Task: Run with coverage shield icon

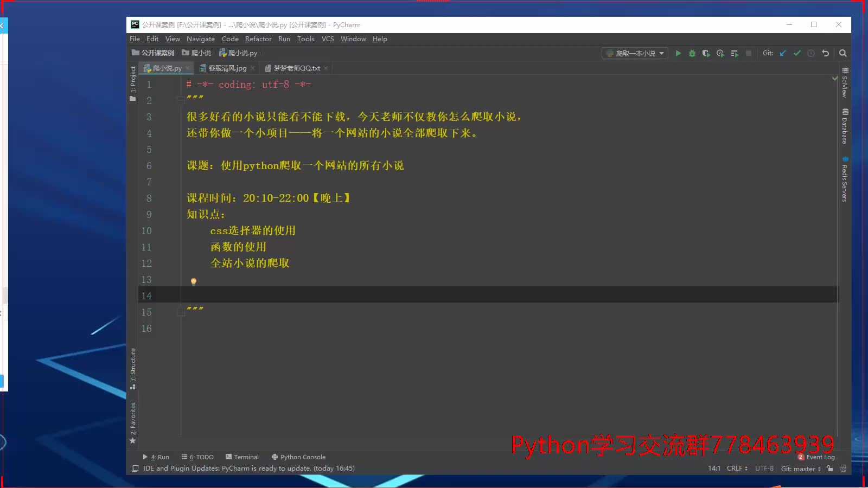Action: point(706,53)
